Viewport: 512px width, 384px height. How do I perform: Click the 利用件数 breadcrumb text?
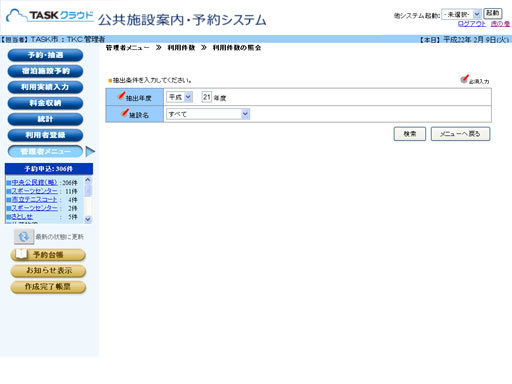click(x=181, y=48)
